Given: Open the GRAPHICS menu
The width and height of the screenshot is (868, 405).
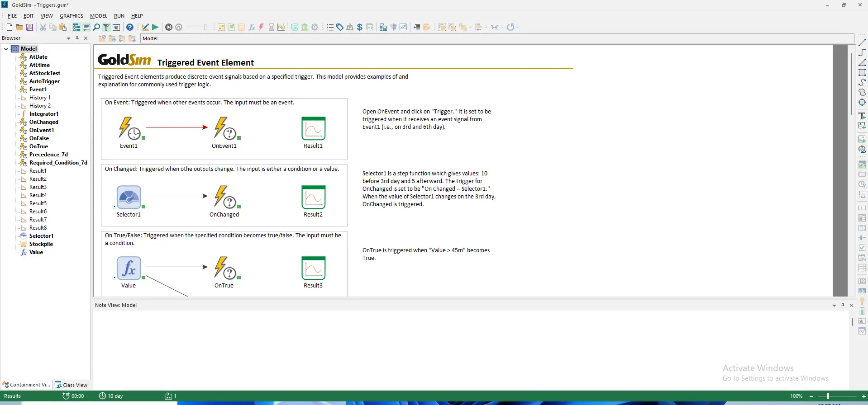Looking at the screenshot, I should tap(72, 16).
